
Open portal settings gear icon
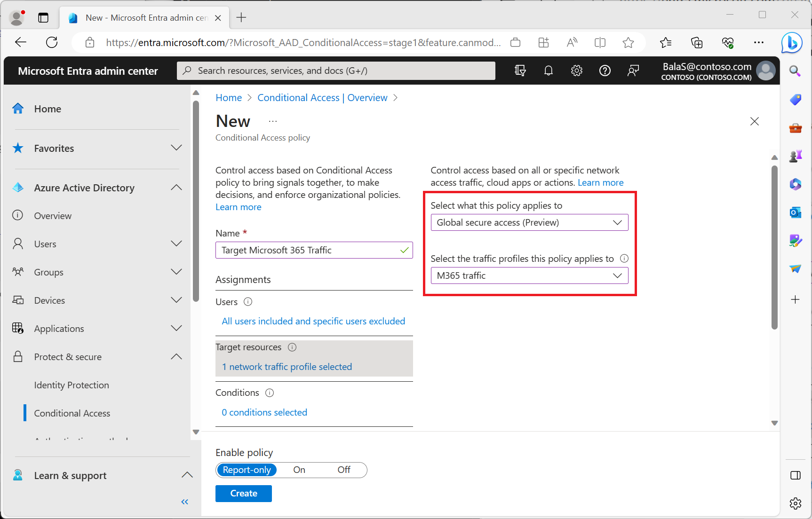click(x=577, y=71)
